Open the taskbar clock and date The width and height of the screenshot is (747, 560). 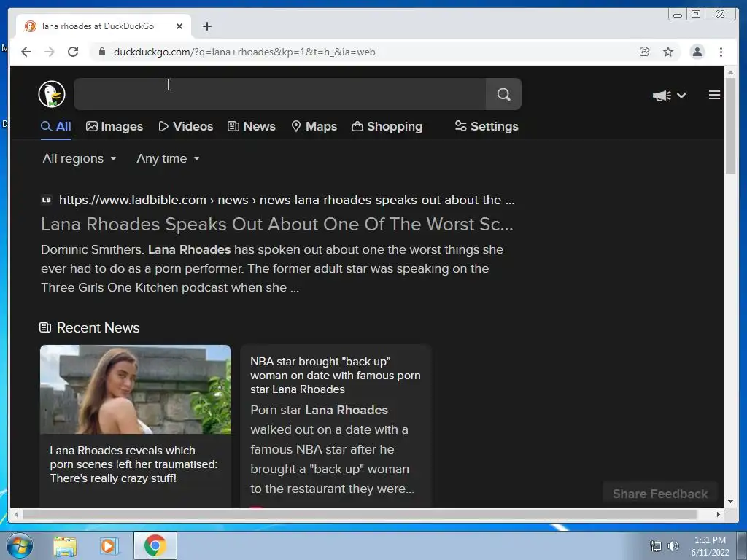tap(710, 546)
